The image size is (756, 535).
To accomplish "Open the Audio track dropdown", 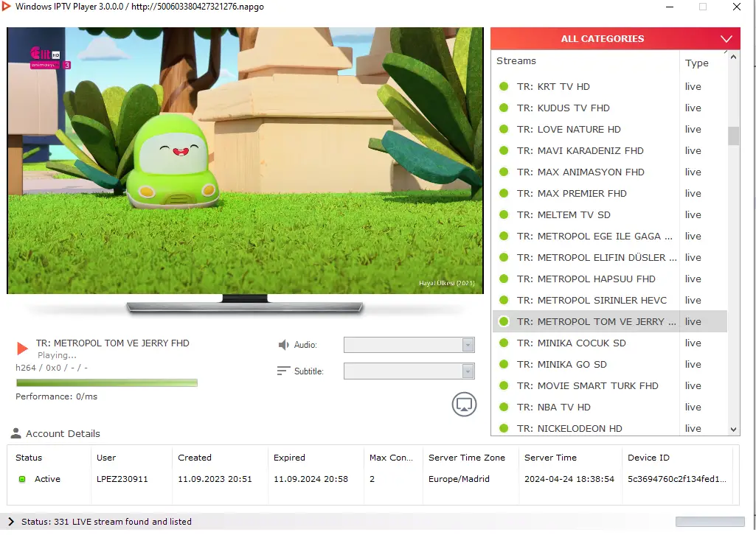I will (409, 345).
